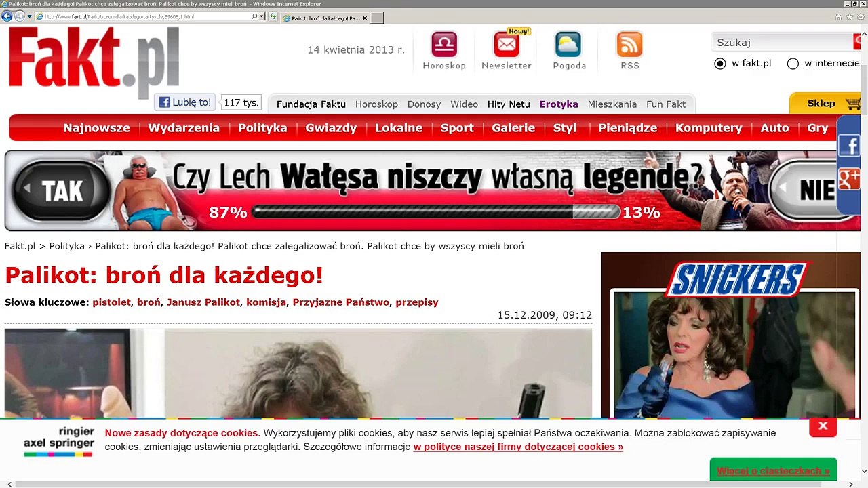Screen dimensions: 868x488
Task: Click the Polityka breadcrumb link
Action: tap(66, 246)
